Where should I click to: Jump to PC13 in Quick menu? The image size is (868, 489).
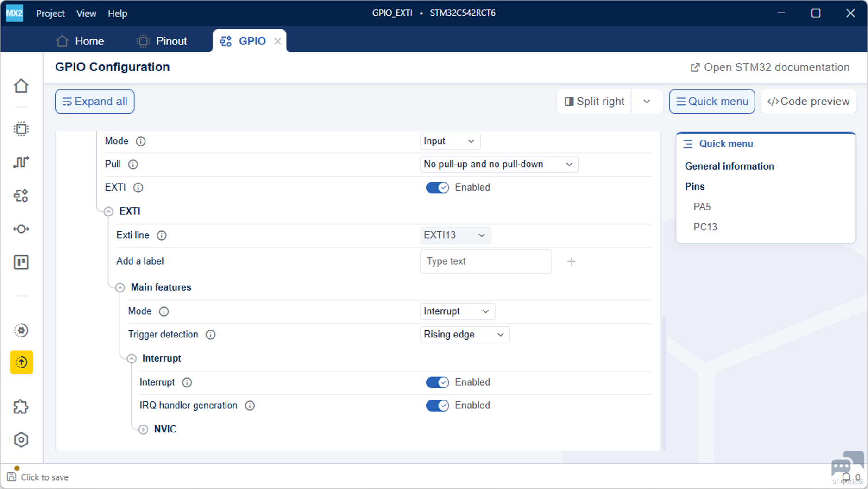click(x=705, y=227)
